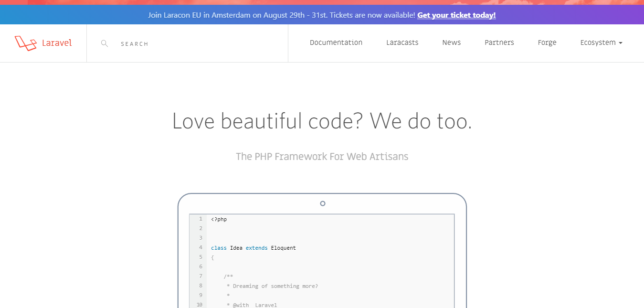Go to Laracasts

coord(402,42)
